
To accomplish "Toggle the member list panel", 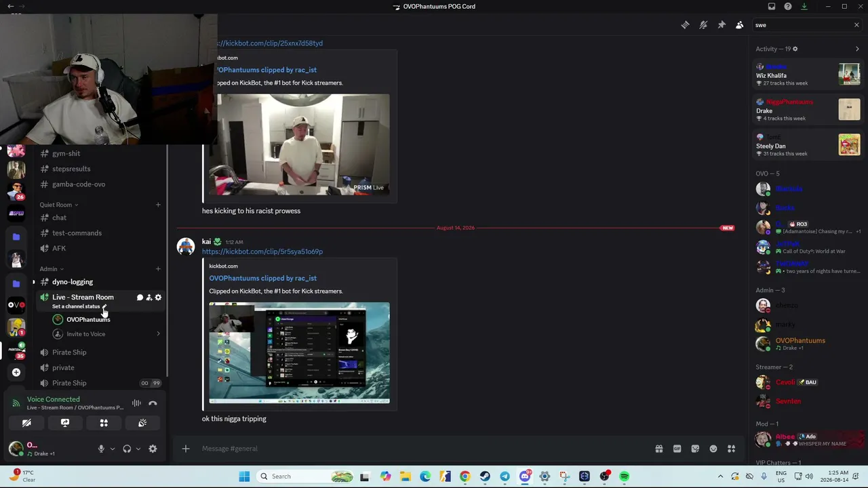I will pos(739,25).
